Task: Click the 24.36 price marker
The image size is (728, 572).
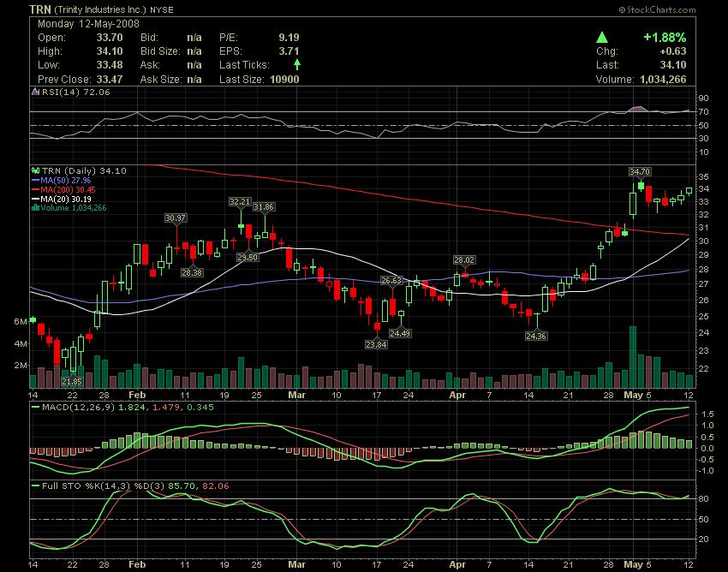Action: point(536,336)
